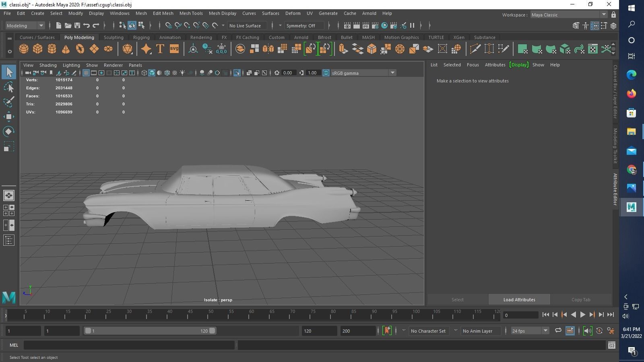
Task: Open the No Character Set dropdown arrow
Action: coord(404,331)
